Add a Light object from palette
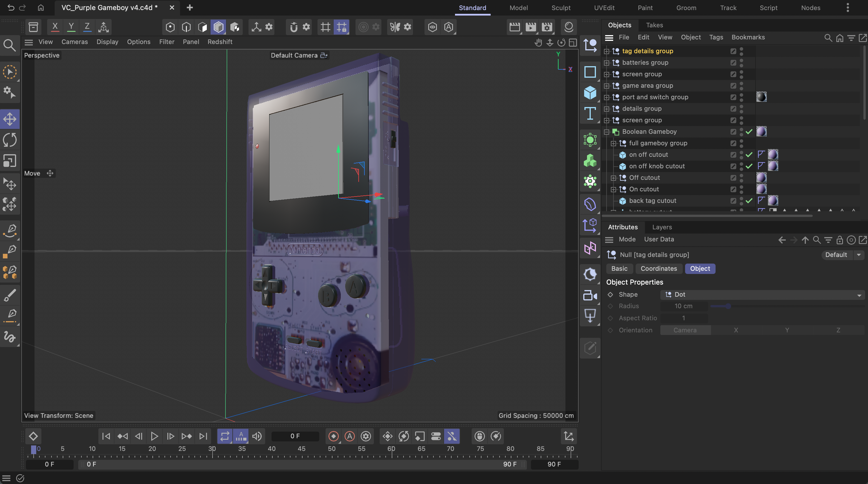Screen dimensions: 868x484 (x=590, y=274)
